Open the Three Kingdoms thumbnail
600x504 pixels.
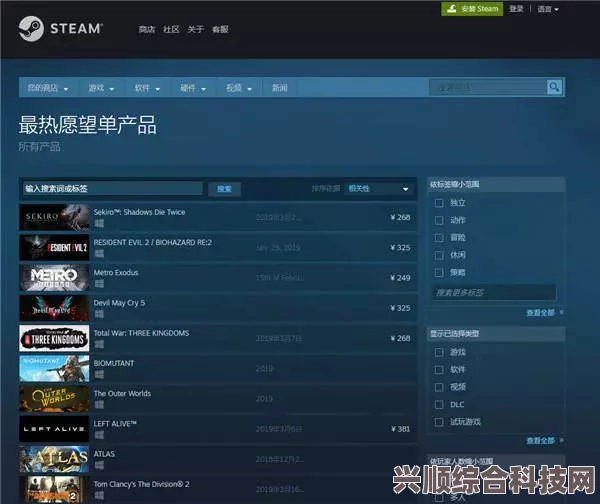(x=54, y=338)
